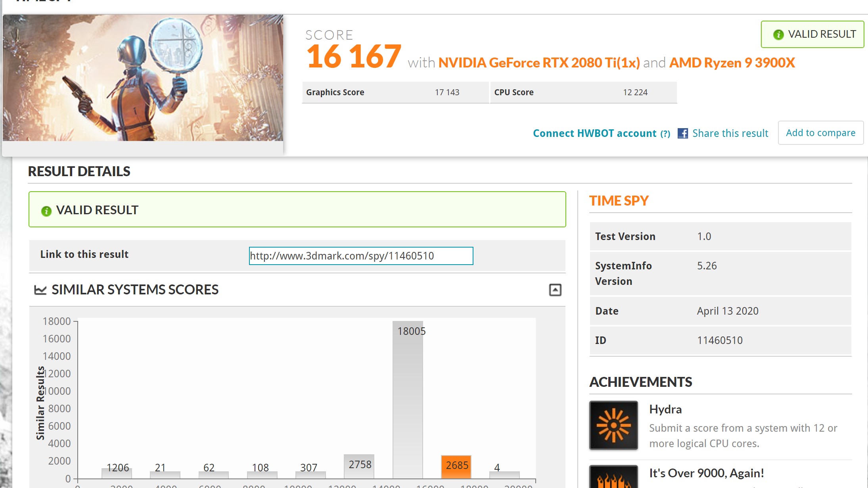Select the result link URL field

pyautogui.click(x=361, y=256)
